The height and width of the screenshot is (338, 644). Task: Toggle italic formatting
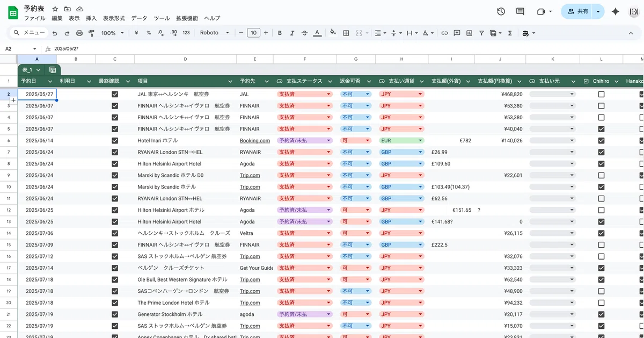coord(292,33)
